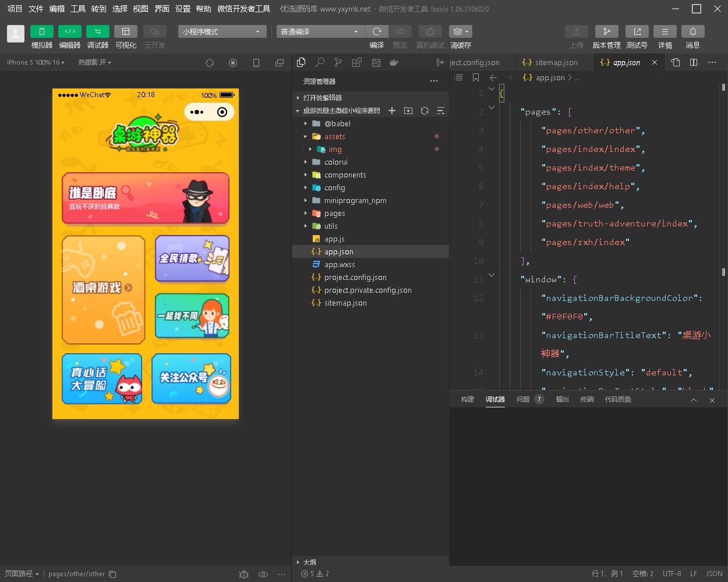Click the simulator stop icon
This screenshot has height=582, width=728.
coord(233,62)
